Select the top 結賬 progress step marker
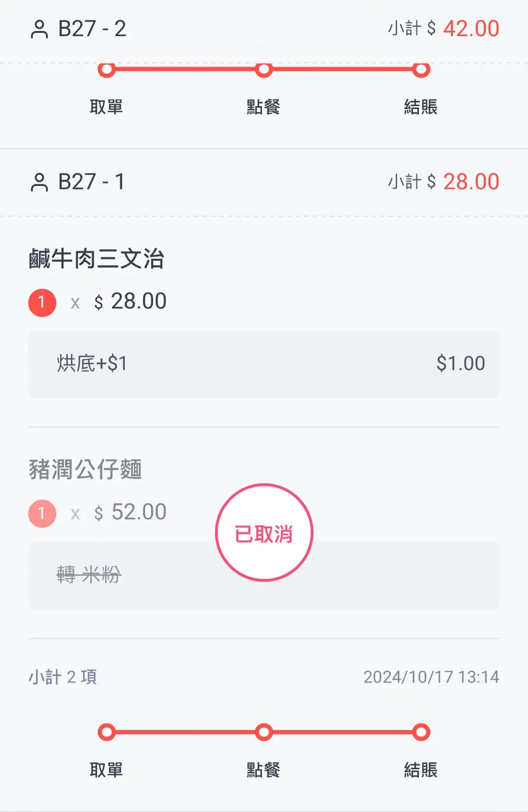Viewport: 528px width, 812px height. point(420,70)
